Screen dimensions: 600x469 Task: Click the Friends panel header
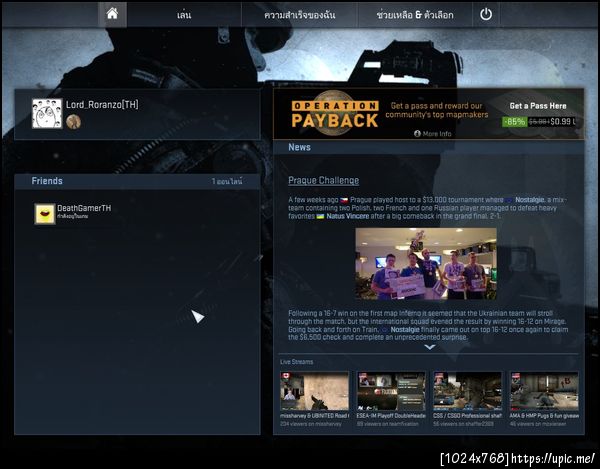[x=137, y=181]
